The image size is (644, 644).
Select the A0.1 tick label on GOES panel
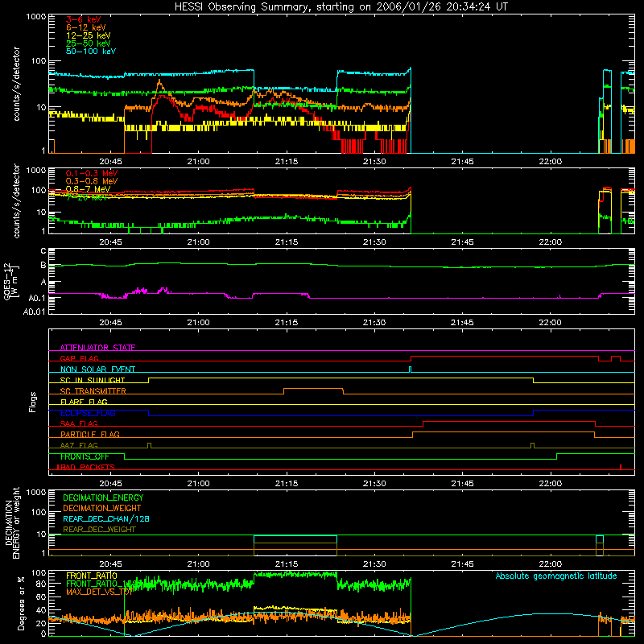click(x=36, y=298)
